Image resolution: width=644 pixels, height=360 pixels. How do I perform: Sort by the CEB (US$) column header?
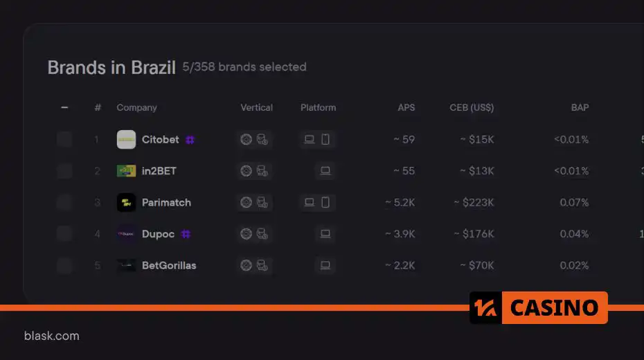coord(472,107)
